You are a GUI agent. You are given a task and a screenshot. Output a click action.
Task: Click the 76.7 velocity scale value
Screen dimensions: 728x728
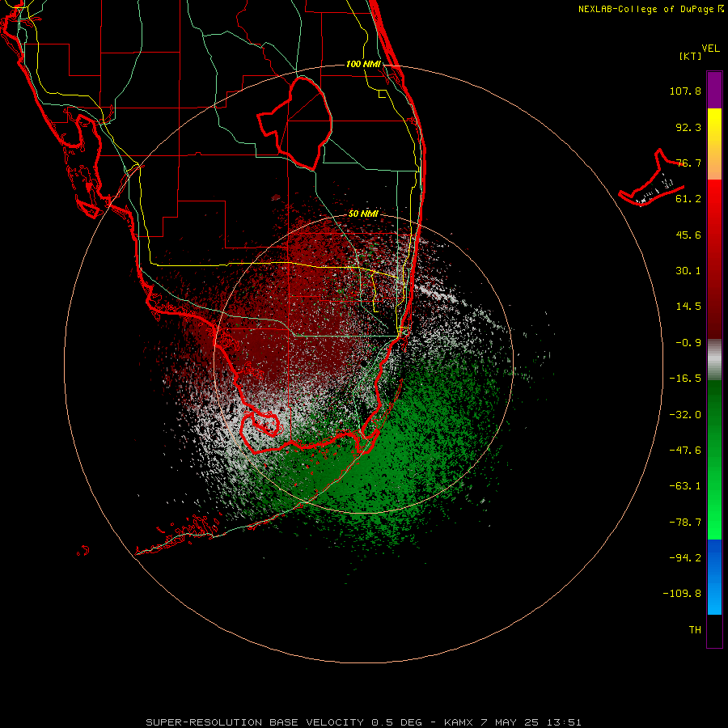pos(688,163)
